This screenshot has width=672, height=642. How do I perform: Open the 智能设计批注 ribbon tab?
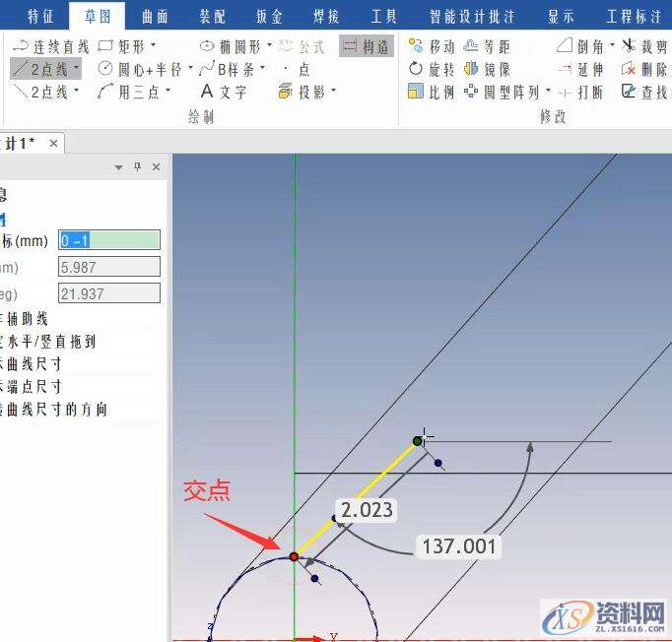pyautogui.click(x=472, y=17)
